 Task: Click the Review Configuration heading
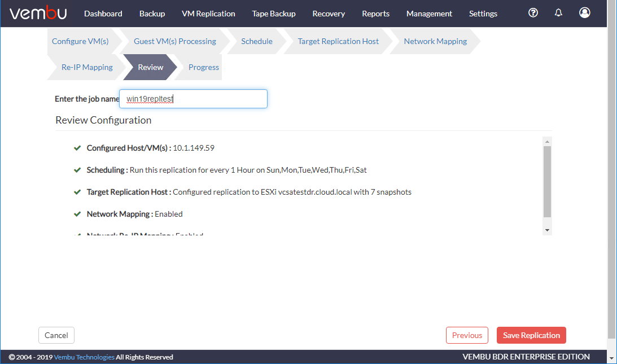pyautogui.click(x=103, y=120)
